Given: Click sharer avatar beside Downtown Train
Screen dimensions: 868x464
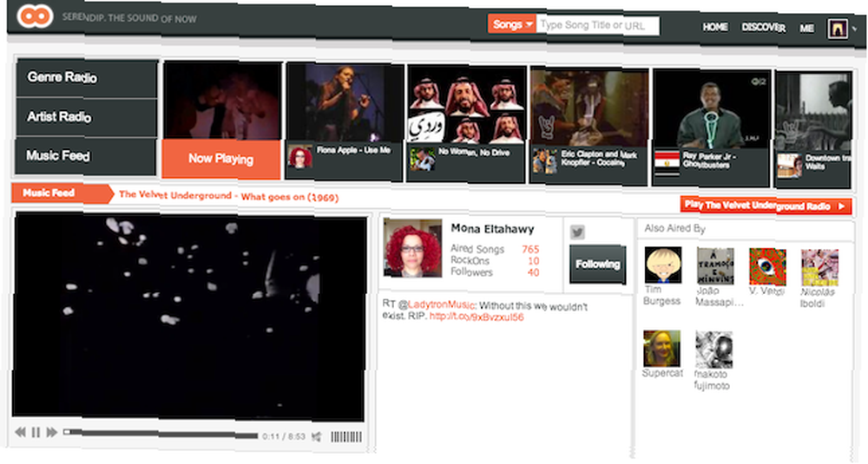Looking at the screenshot, I should (789, 166).
